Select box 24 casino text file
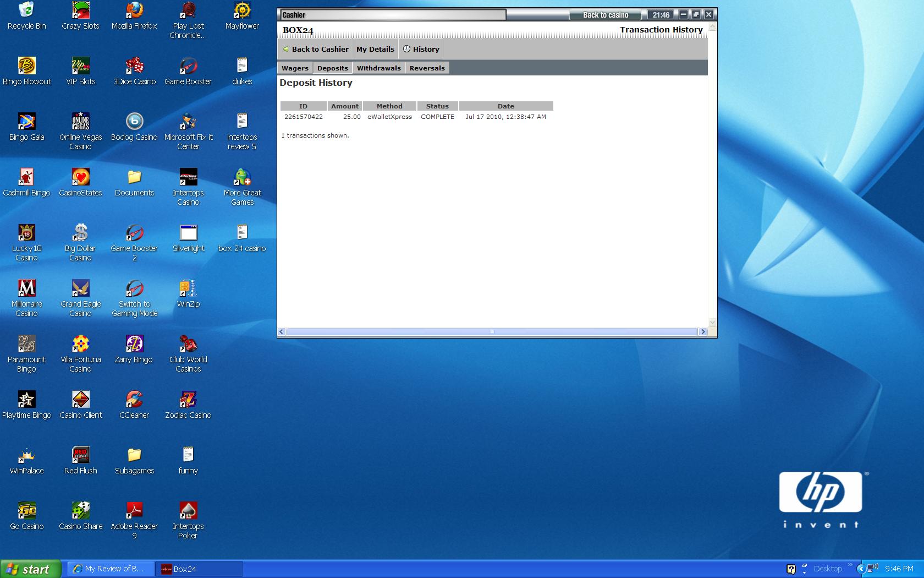 (242, 238)
